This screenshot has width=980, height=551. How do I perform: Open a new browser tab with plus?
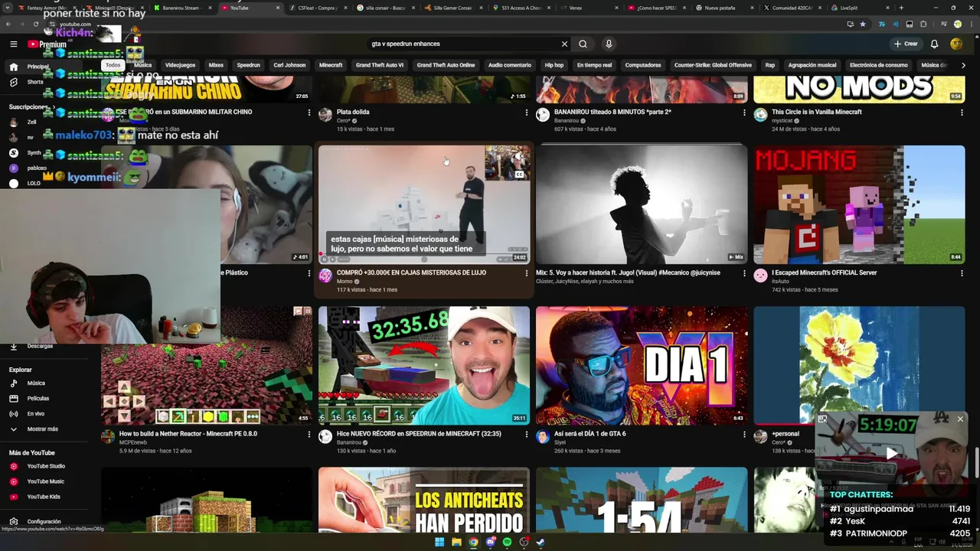[900, 8]
